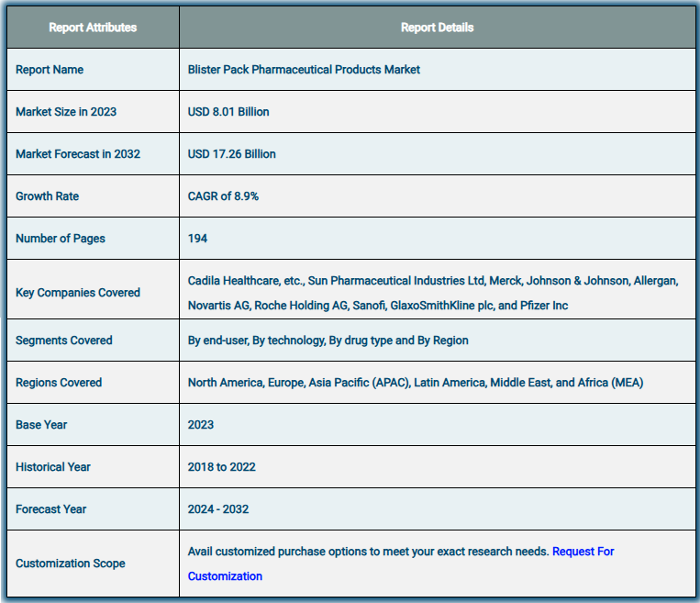
Task: Select the 'Market Size in 2023' label
Action: (x=66, y=112)
